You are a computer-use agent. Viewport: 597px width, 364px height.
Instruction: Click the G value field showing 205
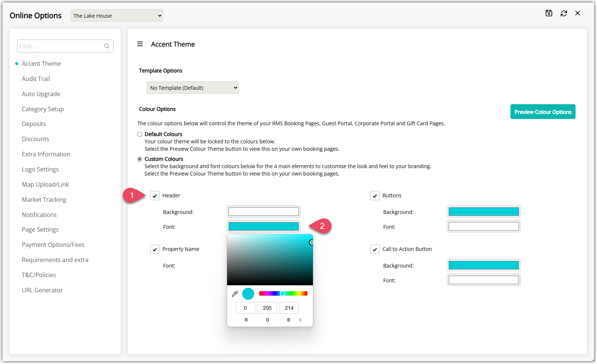267,308
